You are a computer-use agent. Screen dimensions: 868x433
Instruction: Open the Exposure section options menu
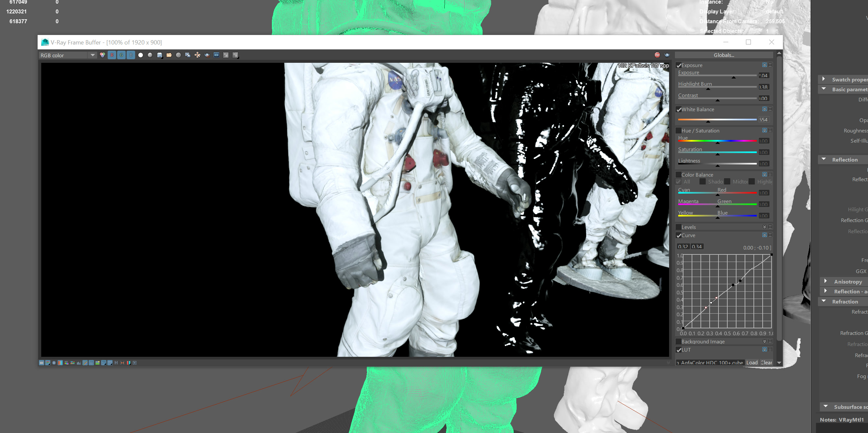(x=770, y=65)
